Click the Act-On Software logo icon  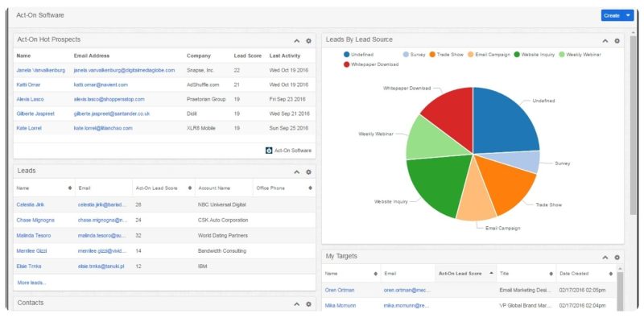(269, 151)
